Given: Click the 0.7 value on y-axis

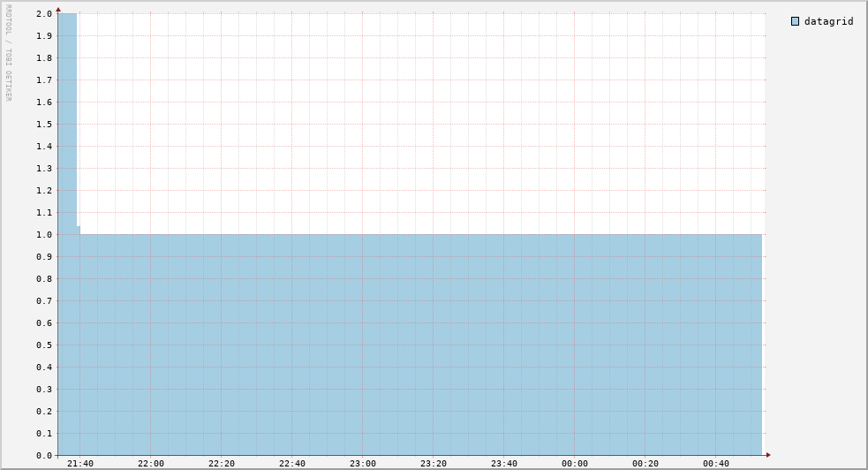Looking at the screenshot, I should pos(44,301).
